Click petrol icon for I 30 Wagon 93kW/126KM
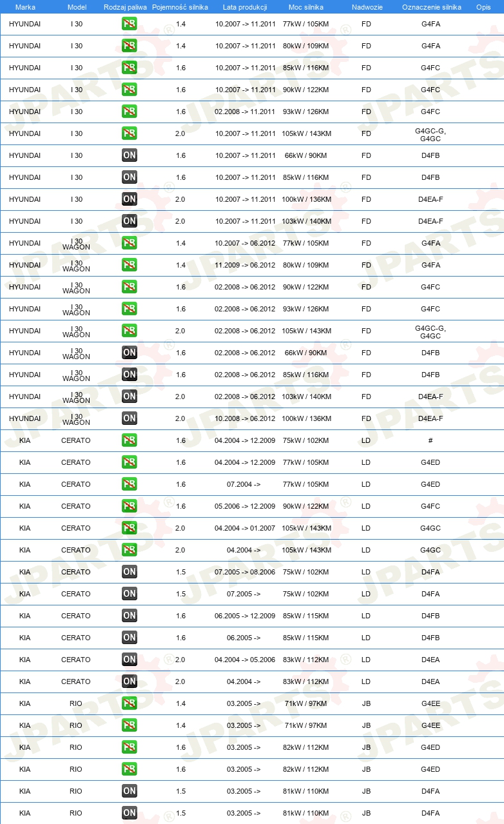Viewport: 504px width, 824px height. point(129,309)
